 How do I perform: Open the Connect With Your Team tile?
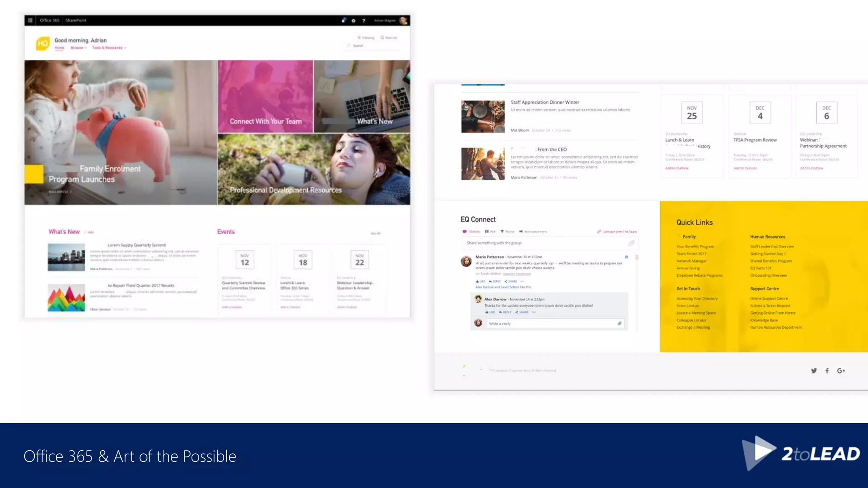266,97
